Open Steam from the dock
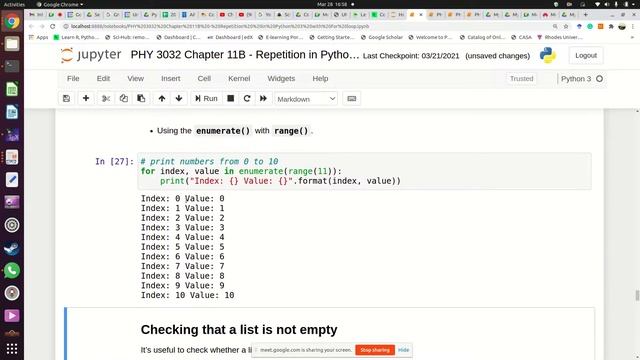640x360 pixels. pos(12,248)
